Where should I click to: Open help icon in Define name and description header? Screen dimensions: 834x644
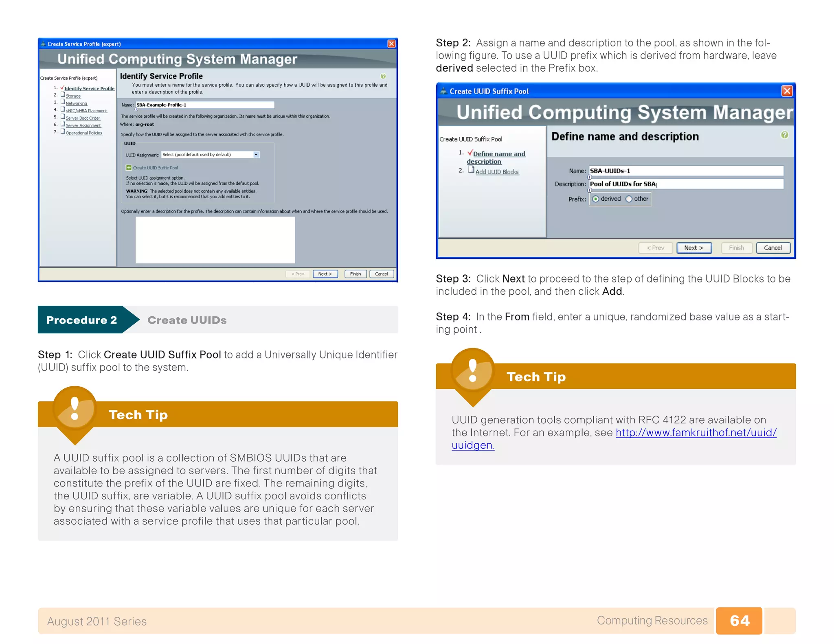pos(784,135)
